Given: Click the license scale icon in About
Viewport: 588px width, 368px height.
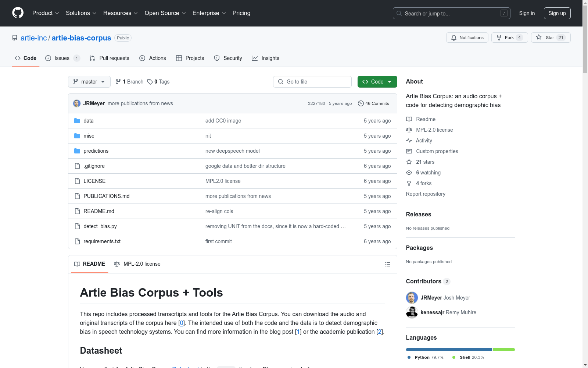Looking at the screenshot, I should coord(409,130).
